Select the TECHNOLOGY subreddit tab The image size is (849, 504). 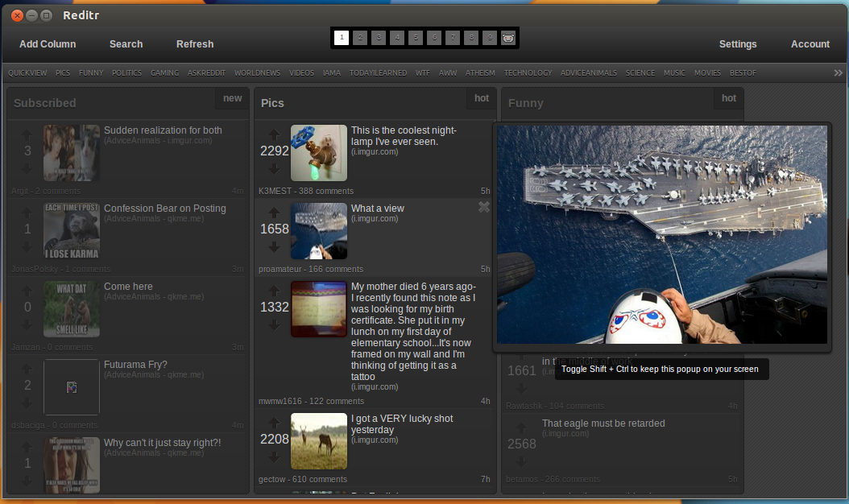click(528, 73)
